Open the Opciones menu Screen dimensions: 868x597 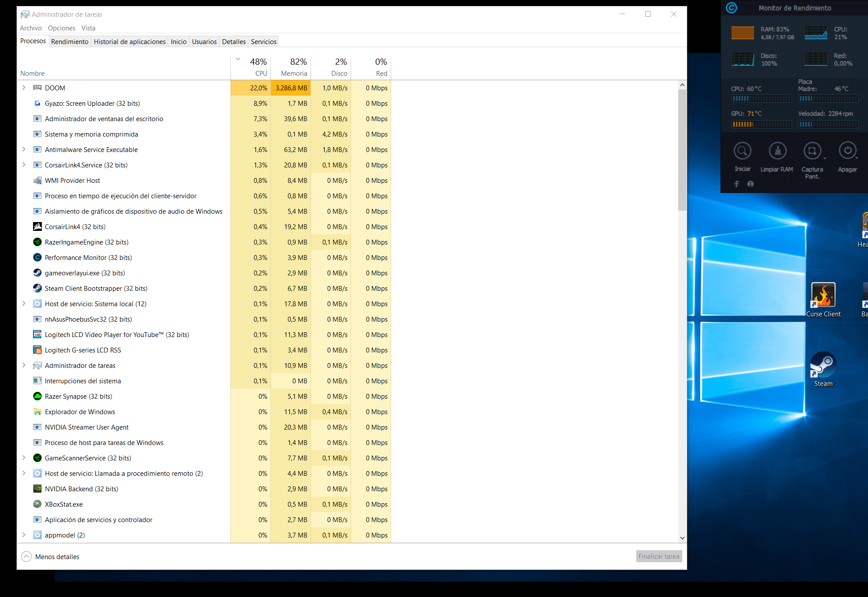click(x=61, y=28)
